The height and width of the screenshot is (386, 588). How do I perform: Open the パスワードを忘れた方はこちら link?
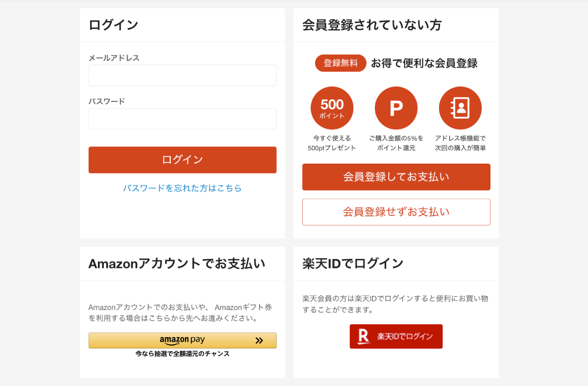182,188
